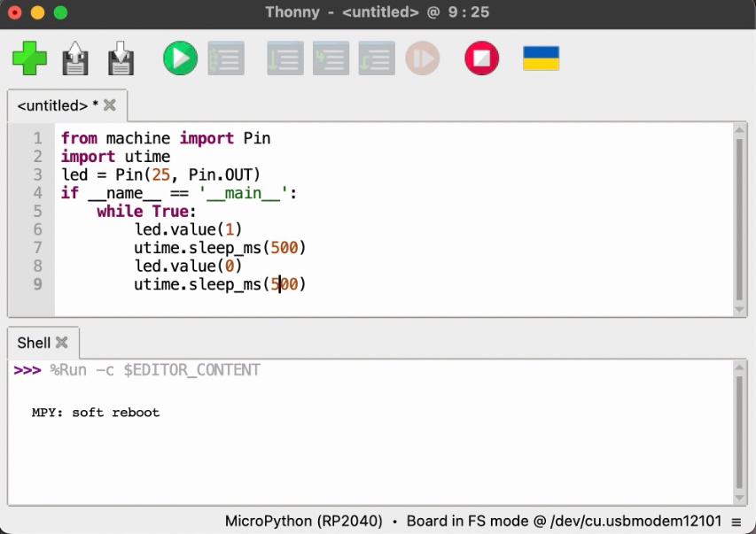
Task: Open a file using the load icon
Action: (75, 58)
